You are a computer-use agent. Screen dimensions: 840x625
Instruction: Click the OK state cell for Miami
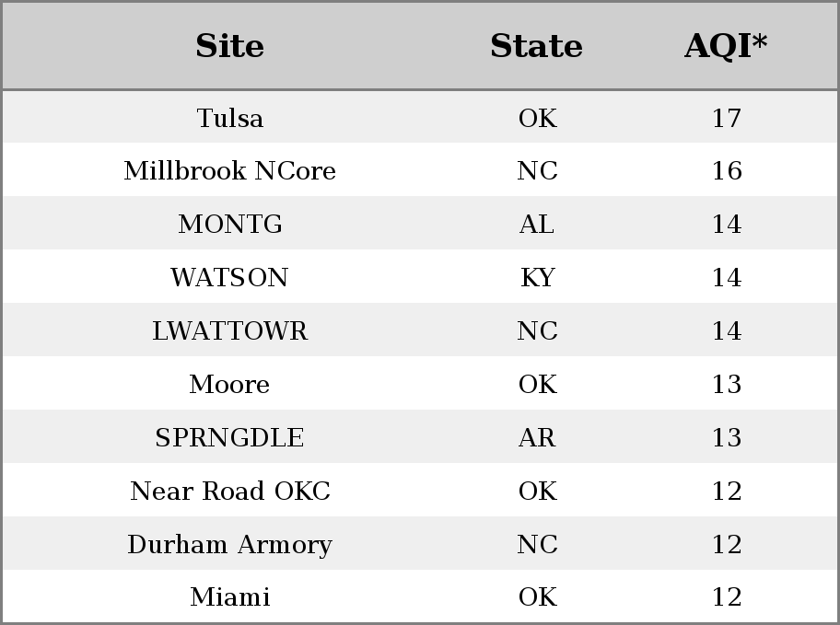538,596
